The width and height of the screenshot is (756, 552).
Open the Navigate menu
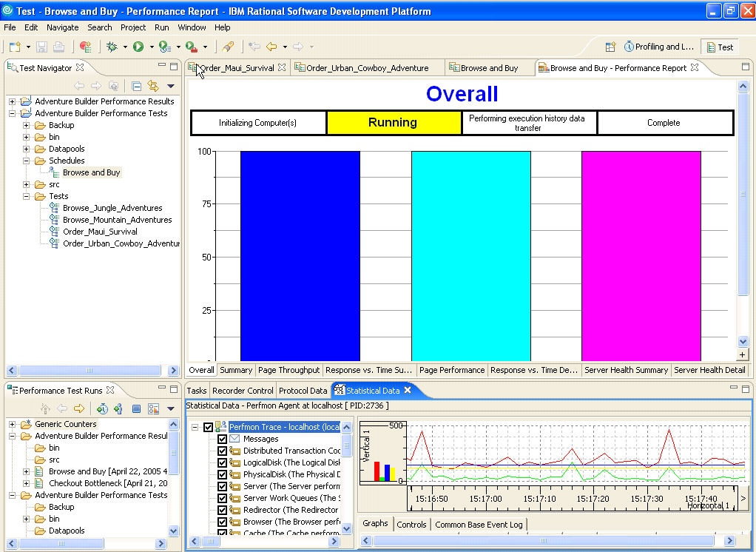[63, 27]
